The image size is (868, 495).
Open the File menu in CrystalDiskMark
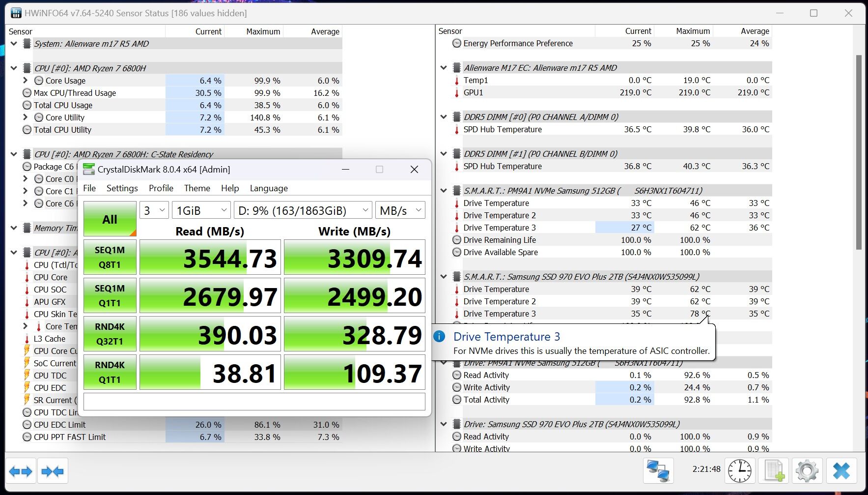tap(89, 188)
